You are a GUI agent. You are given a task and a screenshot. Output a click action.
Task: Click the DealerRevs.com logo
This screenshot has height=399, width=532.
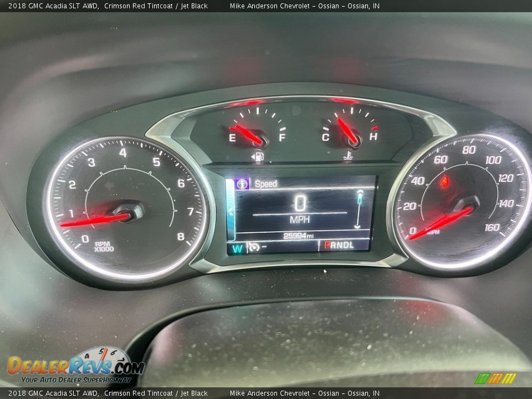pos(76,366)
